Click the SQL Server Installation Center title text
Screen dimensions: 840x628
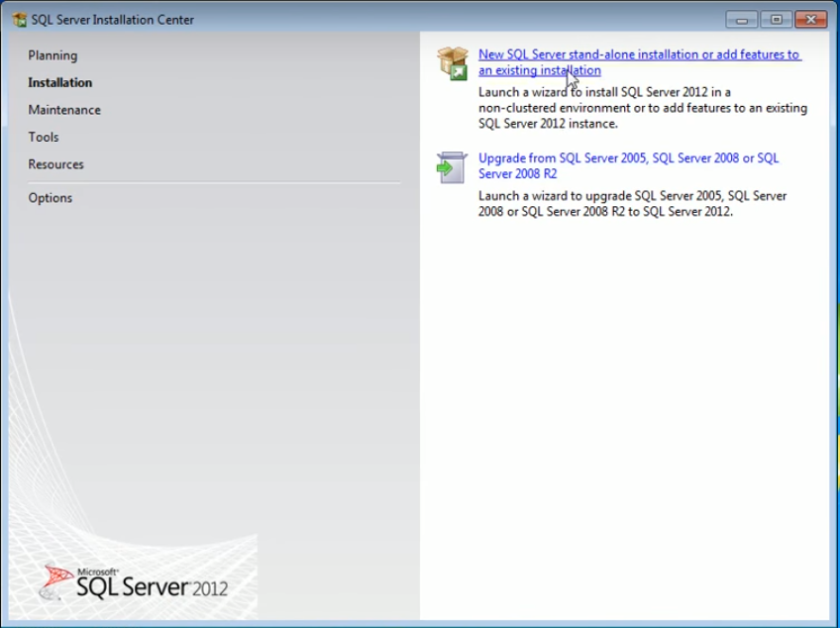(x=113, y=20)
